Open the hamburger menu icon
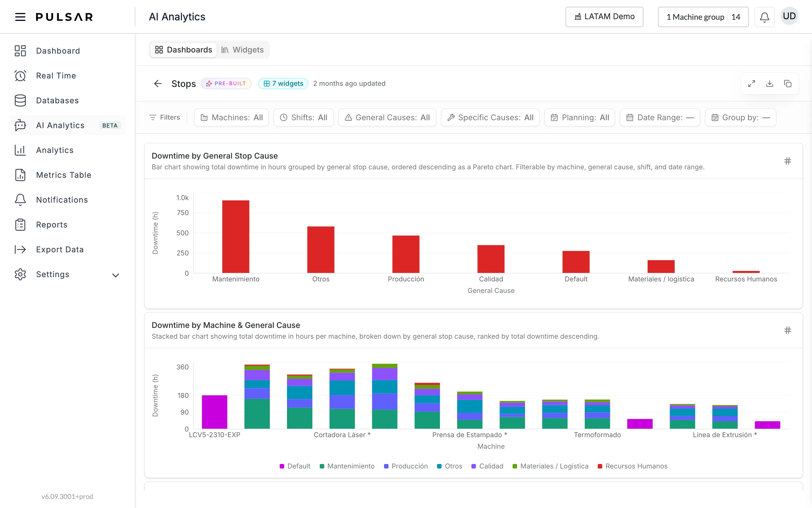This screenshot has width=812, height=508. pyautogui.click(x=20, y=17)
